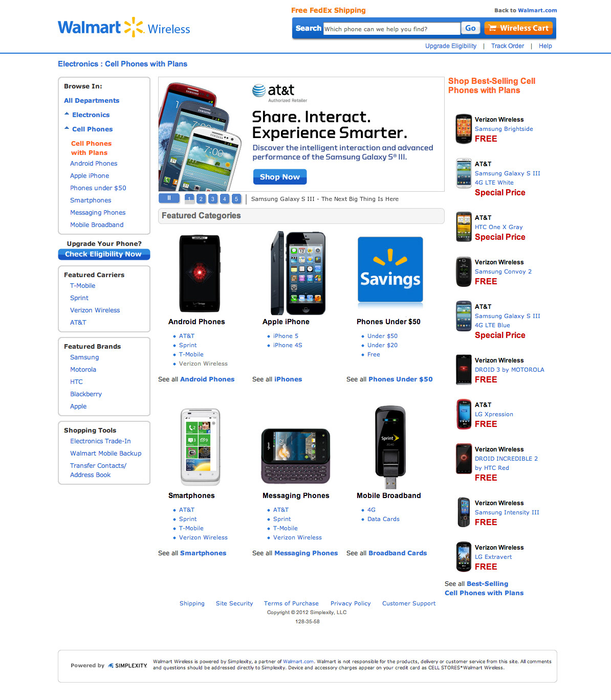This screenshot has height=700, width=611.
Task: Select Verizon Wireless under Featured Carriers
Action: point(95,310)
